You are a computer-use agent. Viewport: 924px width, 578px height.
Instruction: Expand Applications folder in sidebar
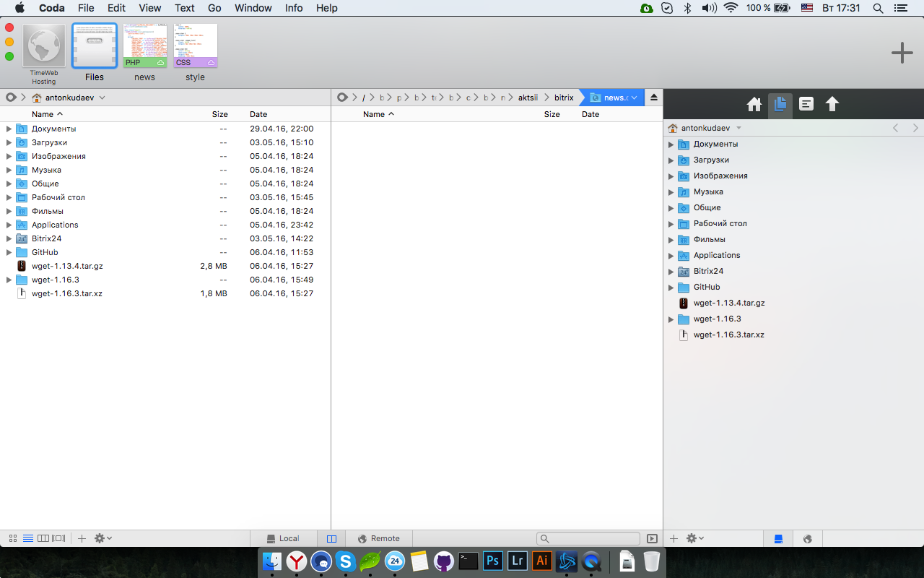(671, 255)
